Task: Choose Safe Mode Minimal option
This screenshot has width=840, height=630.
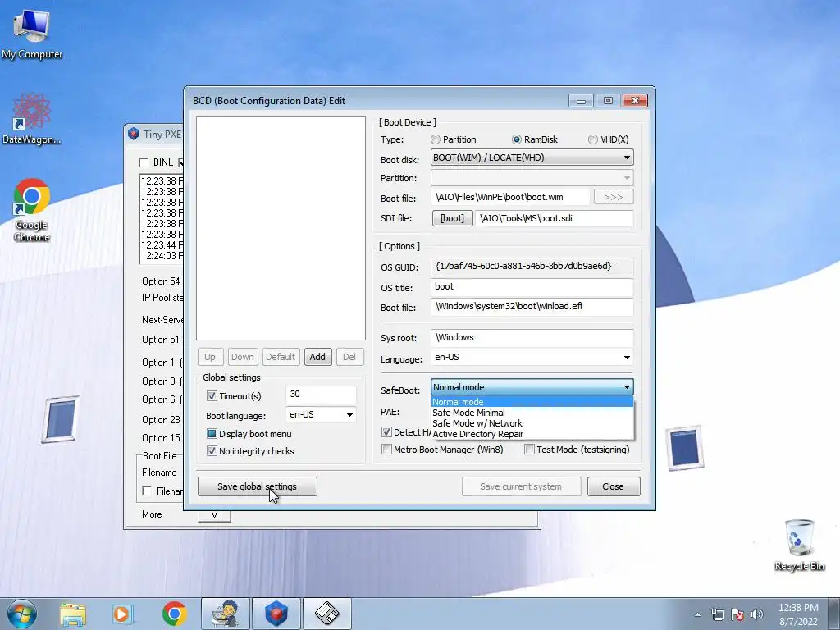Action: [x=532, y=413]
